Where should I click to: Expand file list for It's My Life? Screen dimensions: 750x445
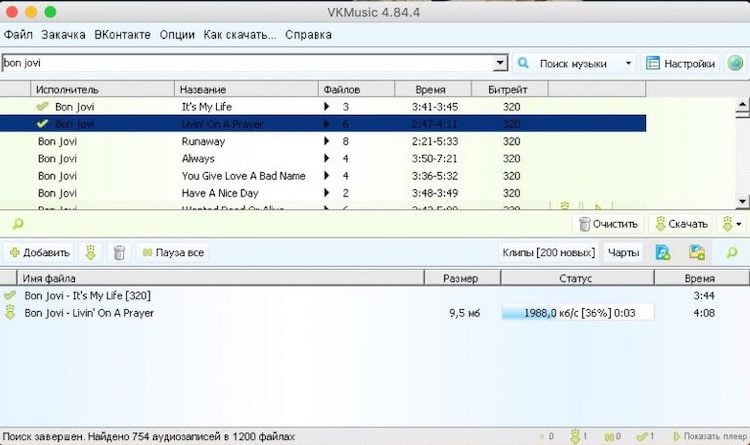[x=327, y=106]
